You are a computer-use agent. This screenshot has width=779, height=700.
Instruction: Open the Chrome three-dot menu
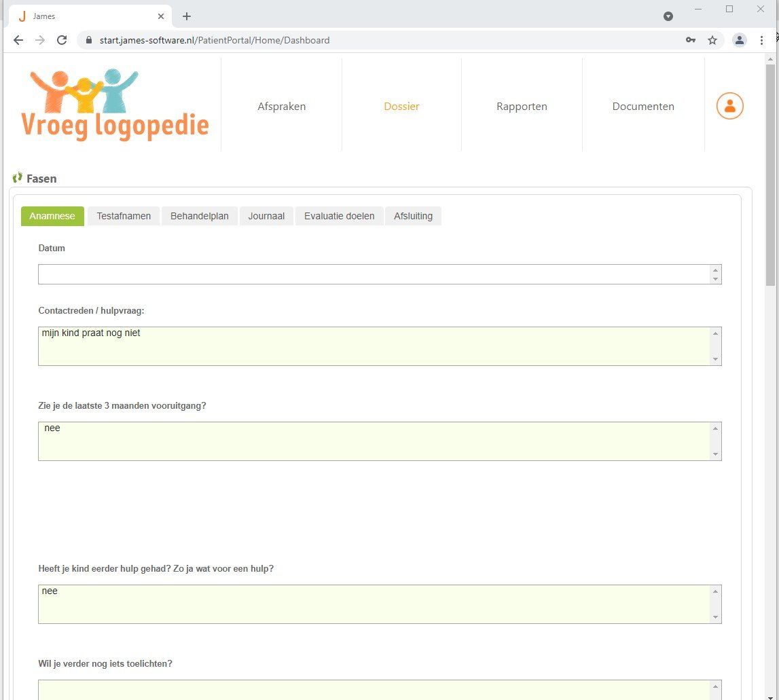point(761,40)
